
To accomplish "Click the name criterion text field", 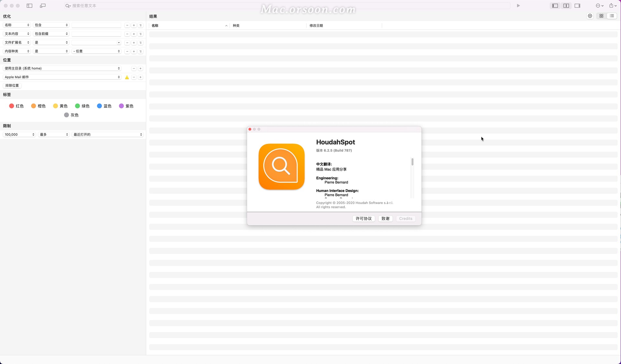I will point(96,25).
